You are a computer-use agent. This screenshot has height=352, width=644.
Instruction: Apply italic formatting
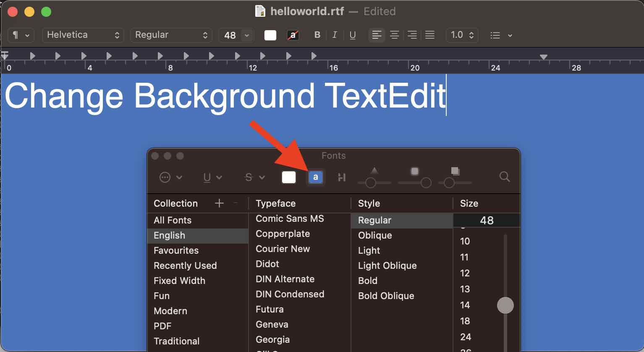click(335, 35)
